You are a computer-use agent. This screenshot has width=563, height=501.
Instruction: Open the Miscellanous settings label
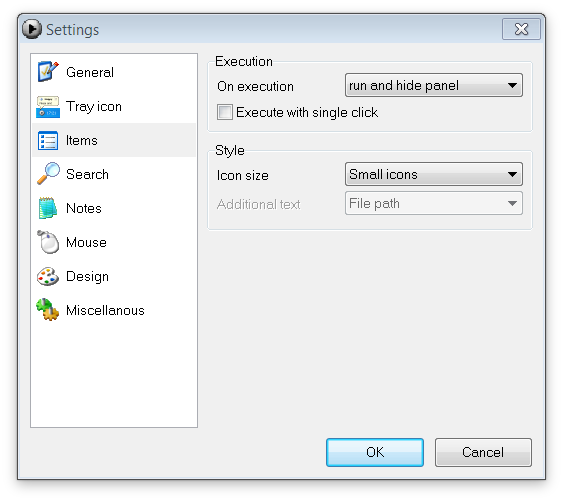105,310
